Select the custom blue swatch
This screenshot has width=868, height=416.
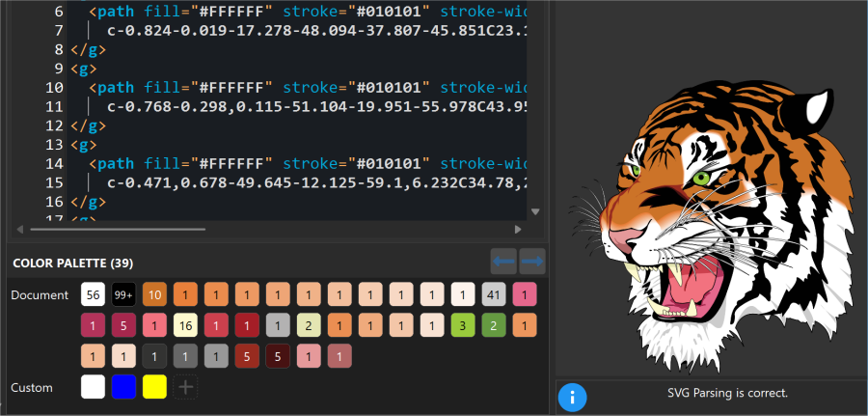124,387
